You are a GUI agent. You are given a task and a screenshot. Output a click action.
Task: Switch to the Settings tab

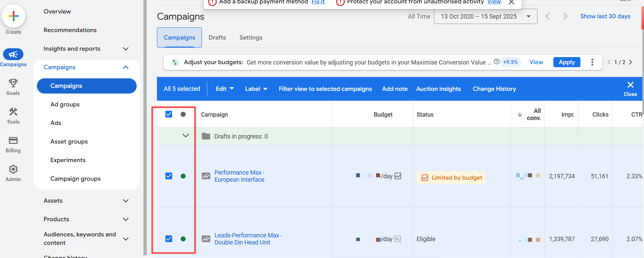point(251,37)
